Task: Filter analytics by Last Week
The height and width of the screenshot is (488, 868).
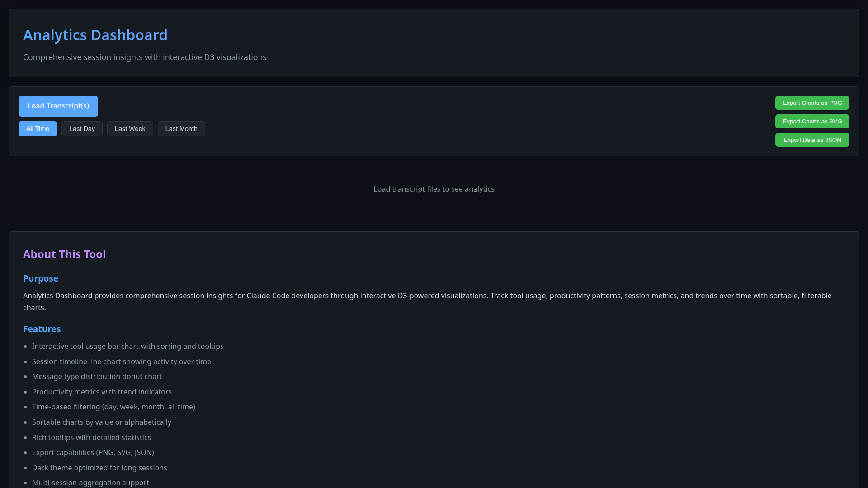Action: (130, 129)
